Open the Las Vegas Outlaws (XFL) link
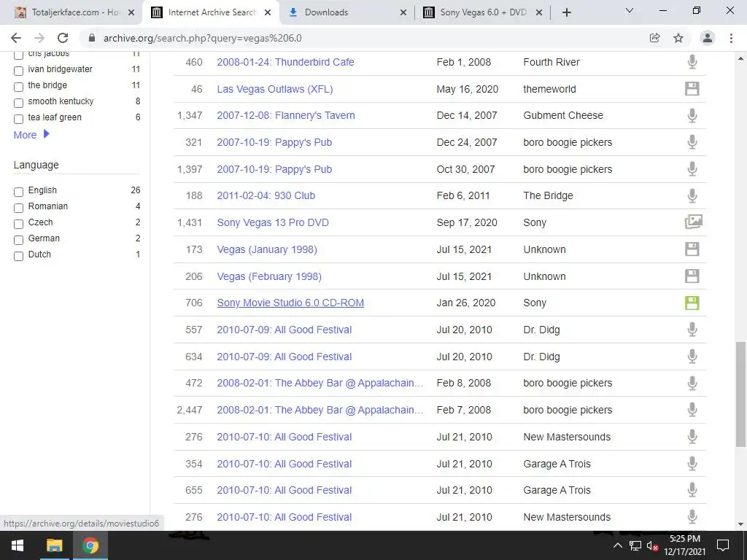Image resolution: width=747 pixels, height=560 pixels. [x=275, y=89]
